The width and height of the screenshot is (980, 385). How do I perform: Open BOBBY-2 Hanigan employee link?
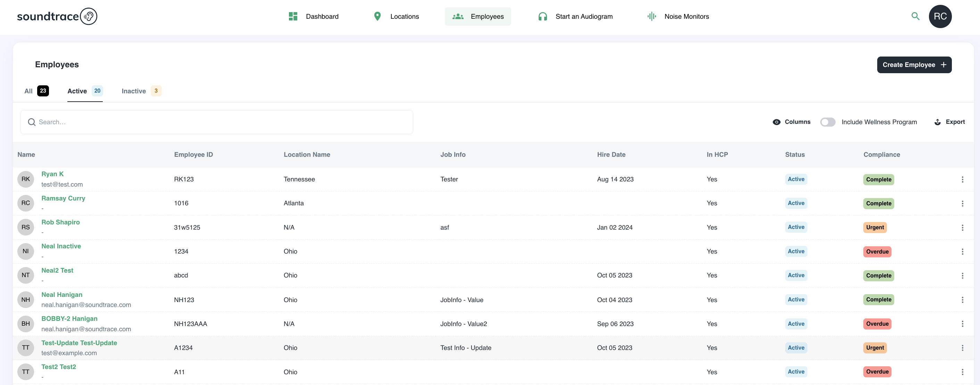(69, 319)
